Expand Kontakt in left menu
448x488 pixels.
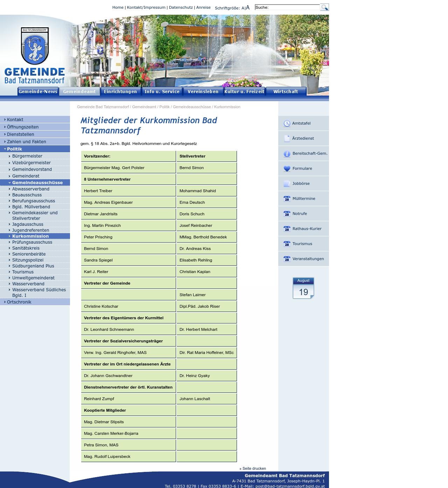pyautogui.click(x=35, y=119)
